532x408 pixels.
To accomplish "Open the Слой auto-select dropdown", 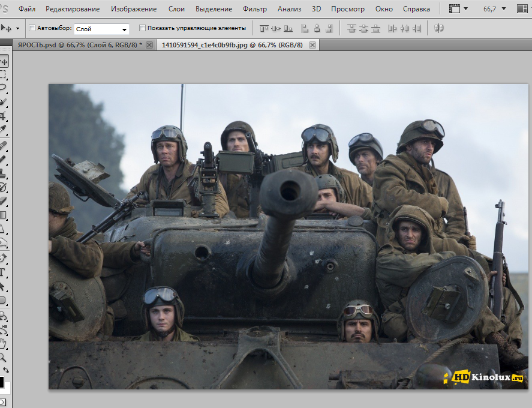I will (101, 29).
